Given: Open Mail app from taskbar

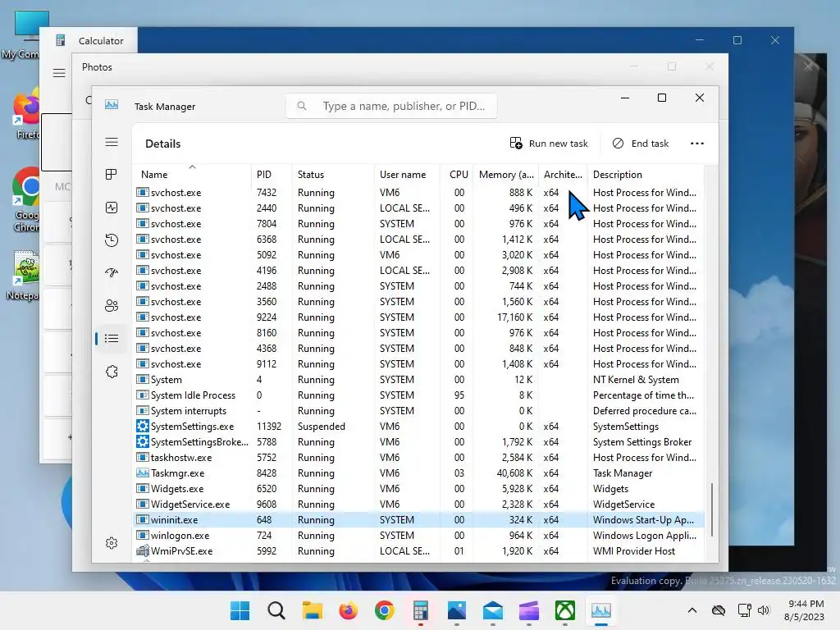Looking at the screenshot, I should point(493,610).
